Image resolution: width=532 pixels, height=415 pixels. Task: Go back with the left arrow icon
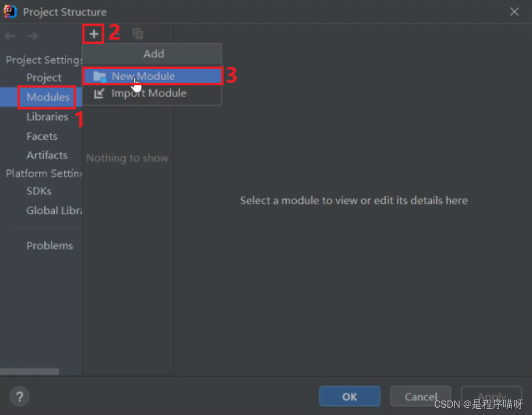10,35
